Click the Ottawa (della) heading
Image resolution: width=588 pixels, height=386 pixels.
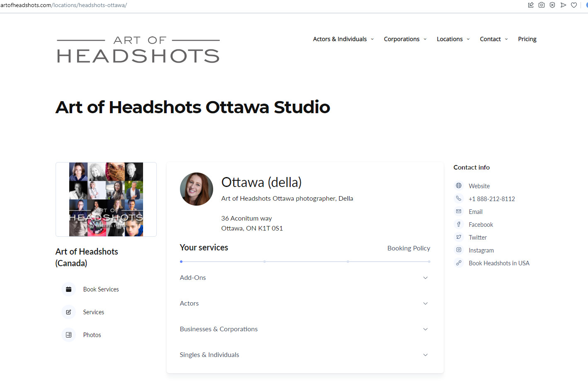click(261, 182)
